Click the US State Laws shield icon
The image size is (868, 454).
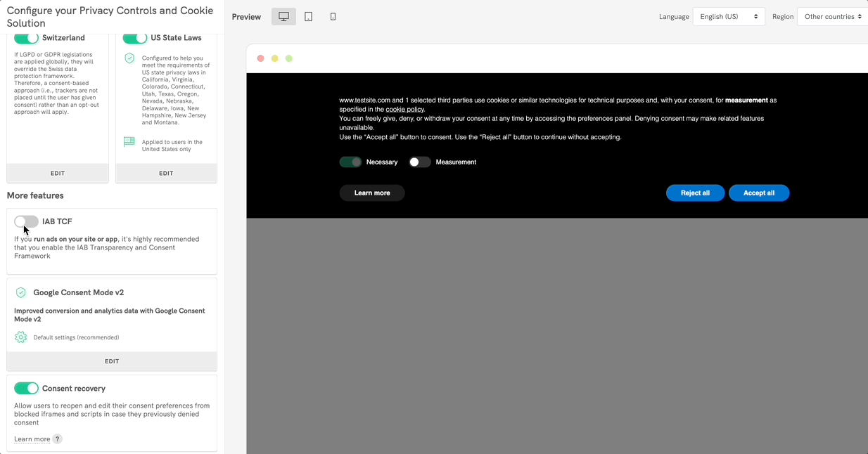click(x=129, y=58)
